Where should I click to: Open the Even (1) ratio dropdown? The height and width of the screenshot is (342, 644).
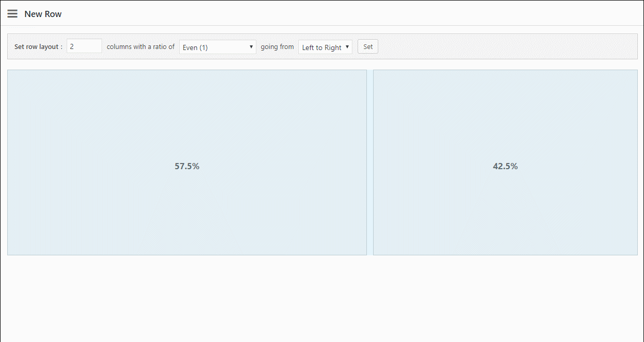pyautogui.click(x=218, y=47)
